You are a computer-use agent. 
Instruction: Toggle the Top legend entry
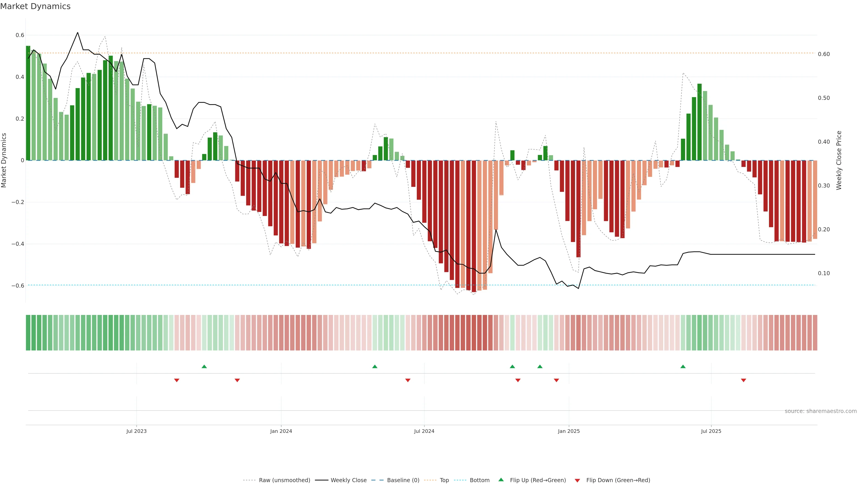(444, 480)
